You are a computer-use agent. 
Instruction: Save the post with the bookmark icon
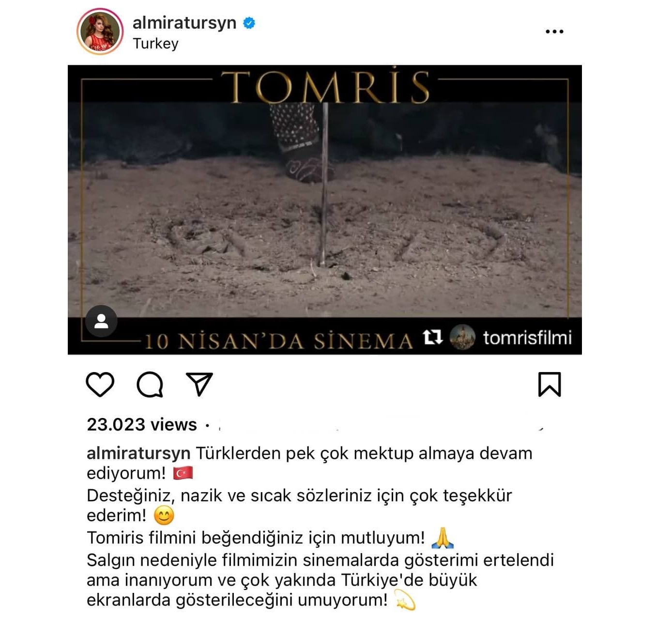click(550, 384)
